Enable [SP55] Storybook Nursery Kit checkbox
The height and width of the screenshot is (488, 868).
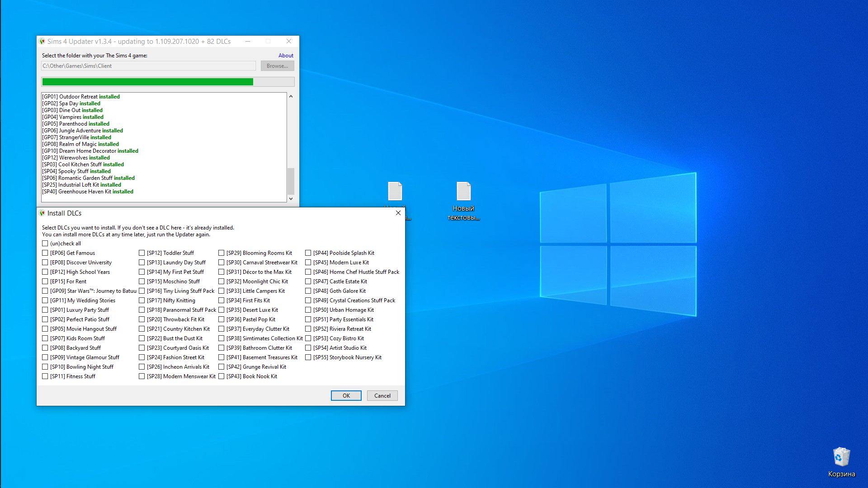(x=308, y=357)
